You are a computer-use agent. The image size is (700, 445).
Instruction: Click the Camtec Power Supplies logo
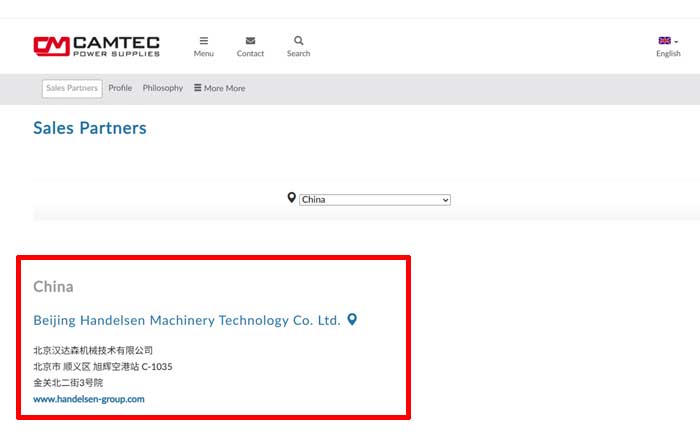[96, 46]
